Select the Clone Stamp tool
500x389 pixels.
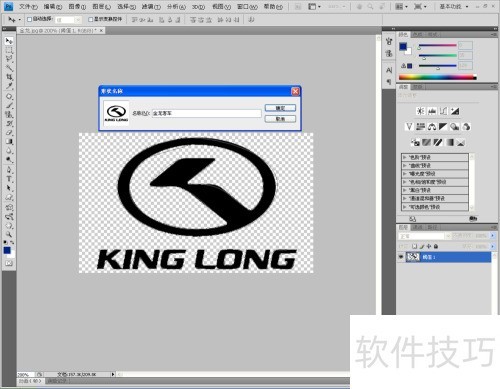(9, 115)
